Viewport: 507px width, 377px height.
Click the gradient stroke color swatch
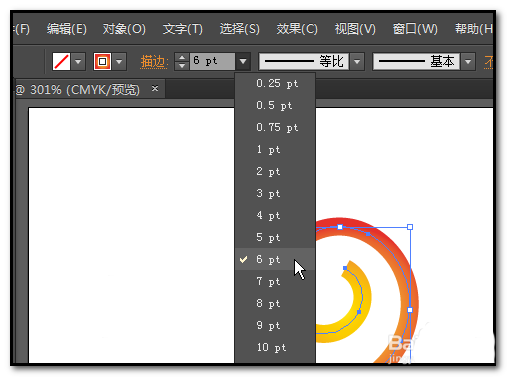(x=102, y=62)
